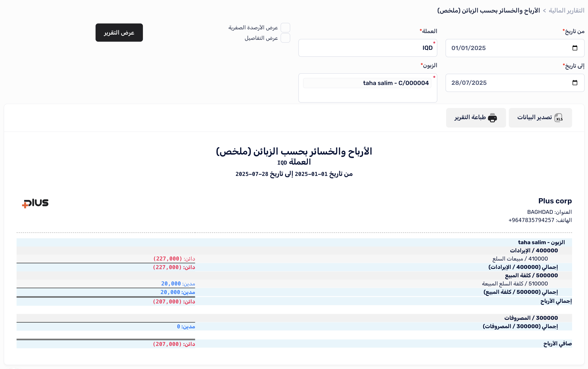Select the taha salim customer tag
The image size is (588, 369).
pyautogui.click(x=396, y=83)
